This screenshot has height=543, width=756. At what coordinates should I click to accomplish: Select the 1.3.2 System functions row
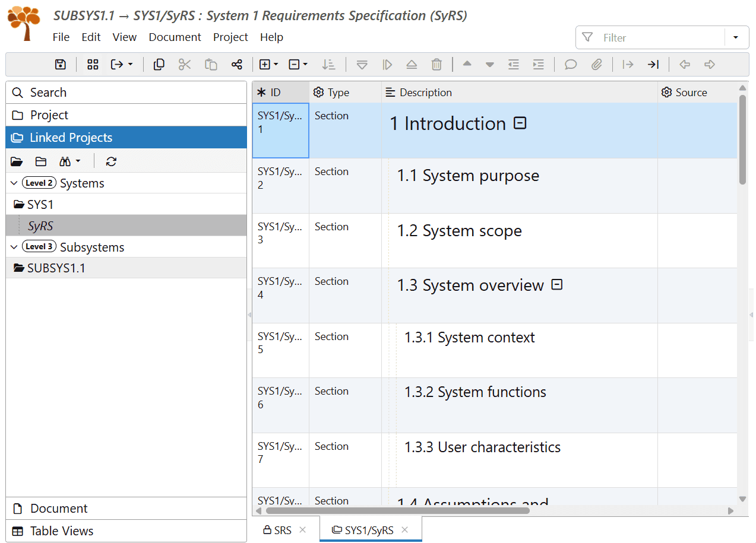[x=495, y=405]
